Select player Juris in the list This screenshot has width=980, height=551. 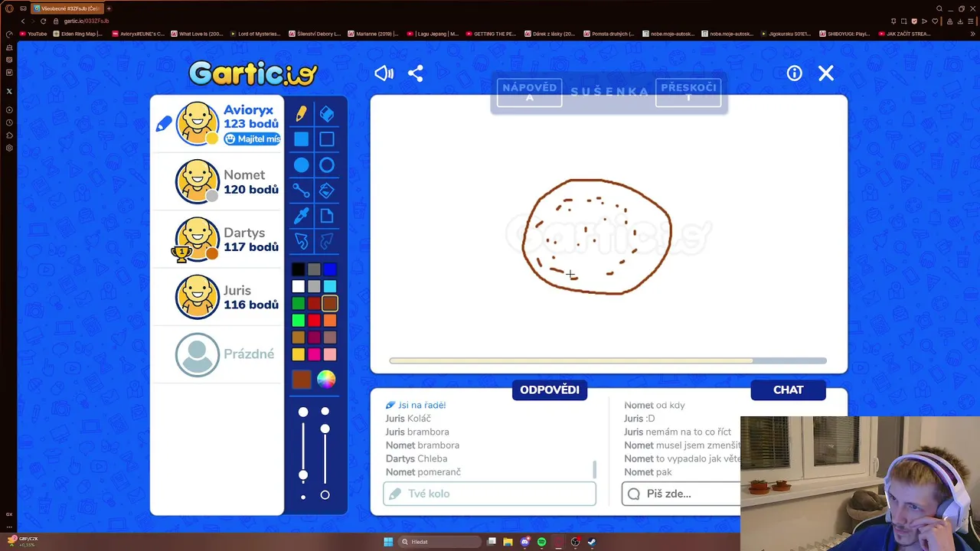[x=217, y=296]
